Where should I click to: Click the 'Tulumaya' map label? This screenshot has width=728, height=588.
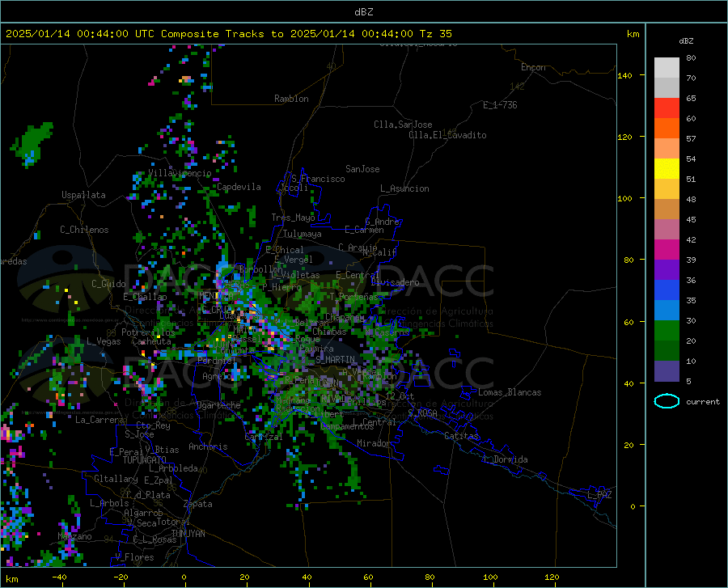pos(303,234)
